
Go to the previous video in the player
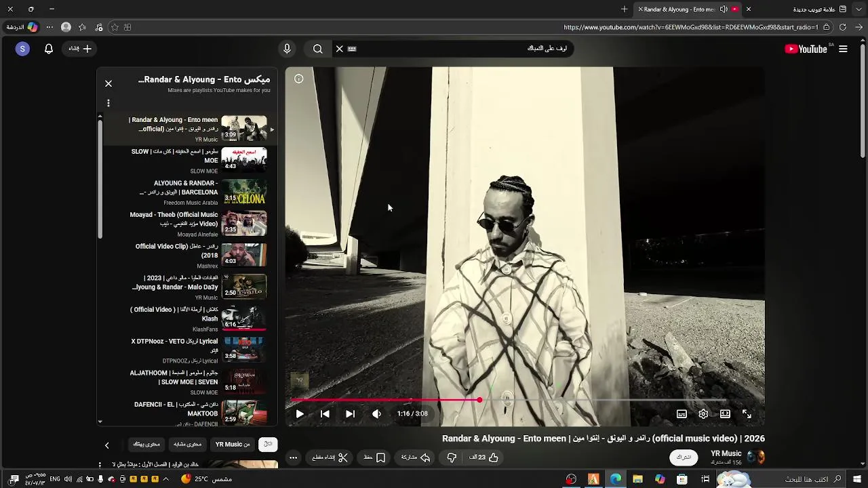click(x=325, y=414)
